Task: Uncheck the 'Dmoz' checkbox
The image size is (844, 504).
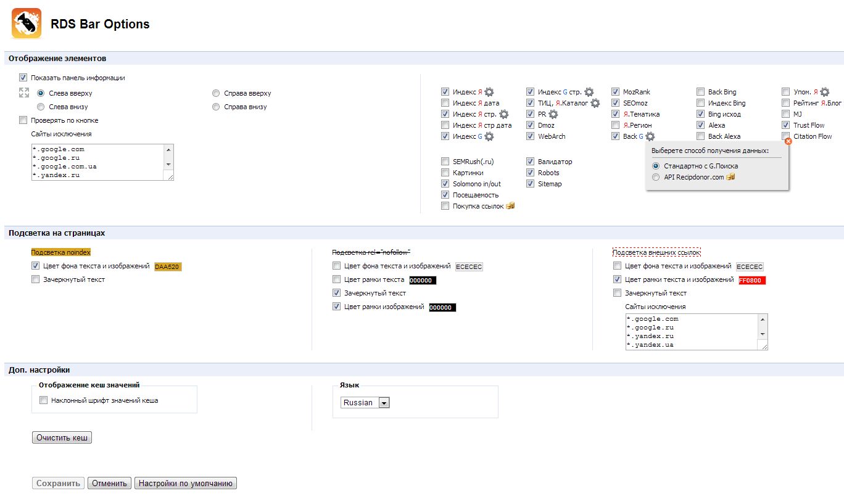Action: click(530, 125)
